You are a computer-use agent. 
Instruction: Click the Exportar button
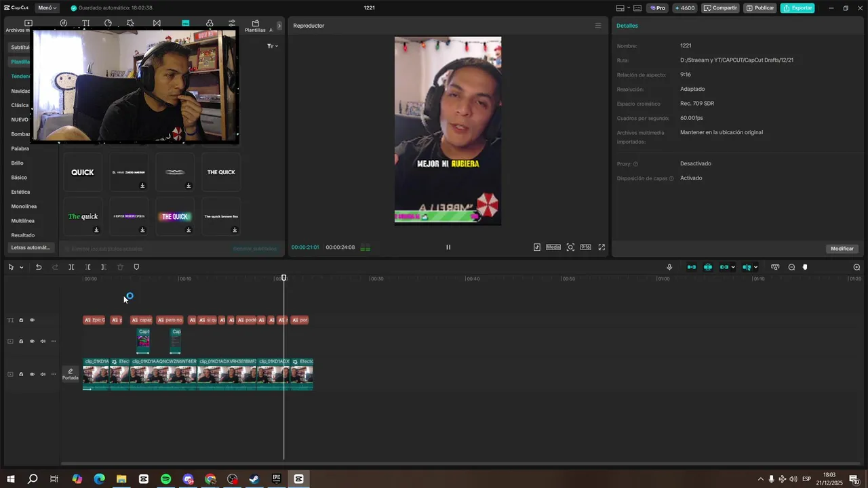[x=797, y=8]
